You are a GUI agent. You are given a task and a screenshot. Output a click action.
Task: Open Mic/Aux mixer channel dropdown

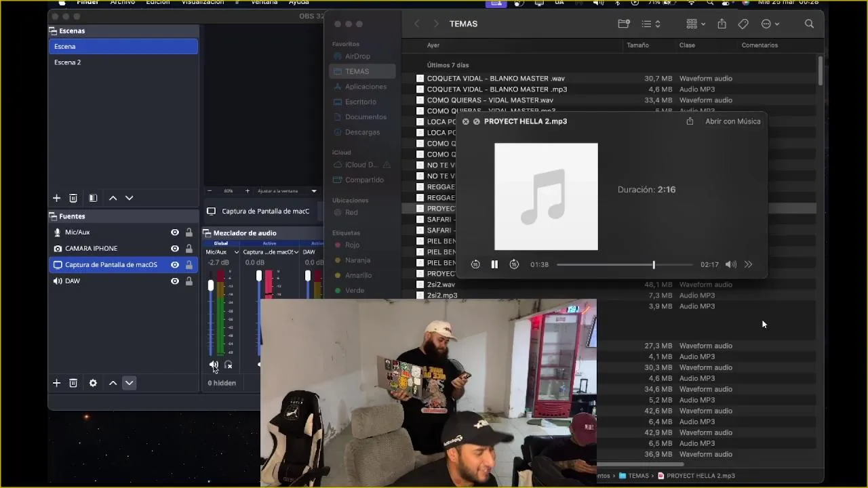(236, 252)
